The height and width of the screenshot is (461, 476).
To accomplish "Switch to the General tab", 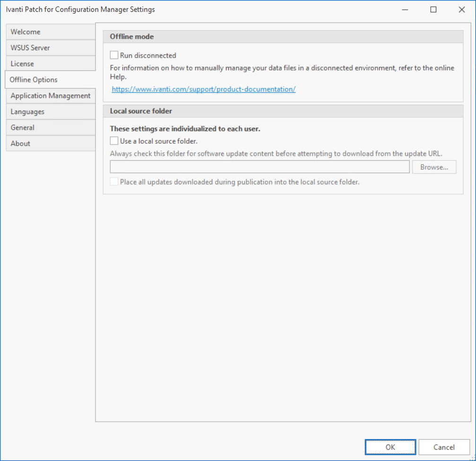I will pos(50,128).
